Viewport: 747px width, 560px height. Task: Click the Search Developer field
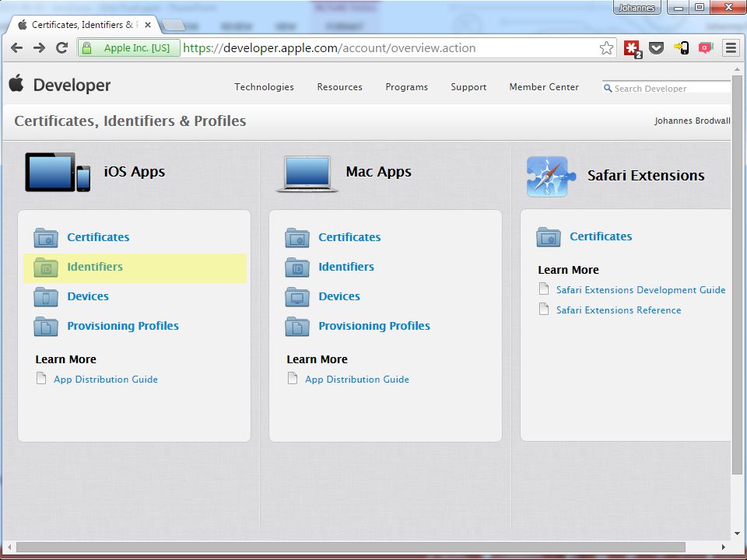[x=666, y=88]
